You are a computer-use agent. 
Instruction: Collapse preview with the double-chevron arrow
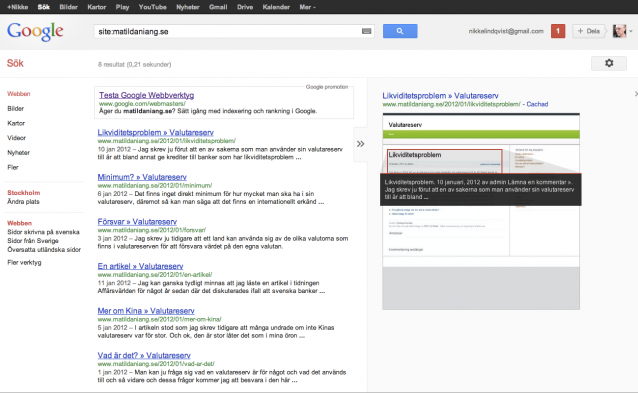[361, 144]
